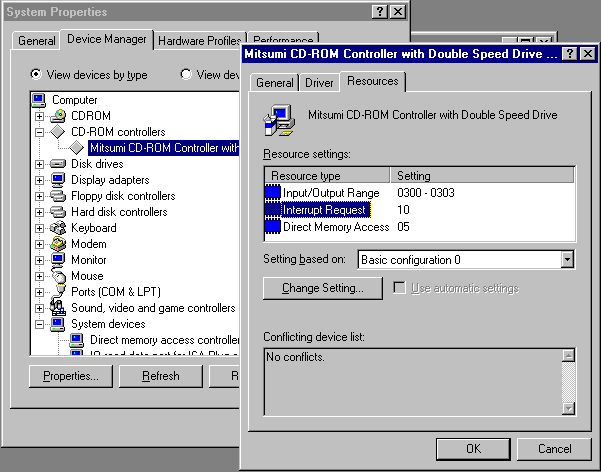Click the CDROM drive icon in tree
This screenshot has height=472, width=601.
[x=58, y=116]
